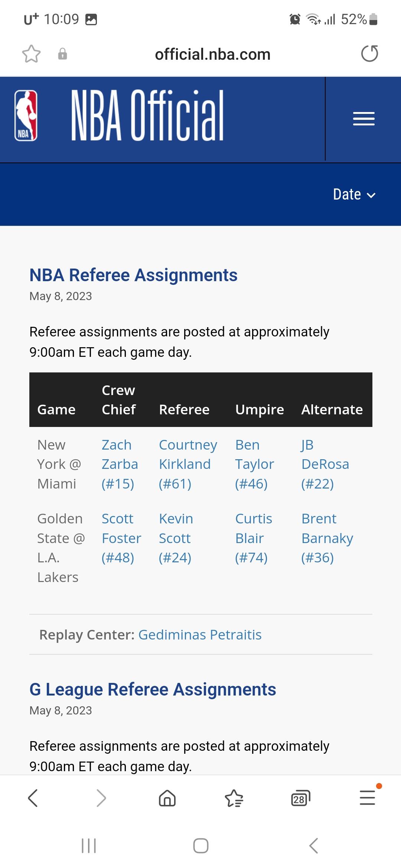Reload the page with refresh icon
Viewport: 401px width, 868px height.
(x=369, y=54)
